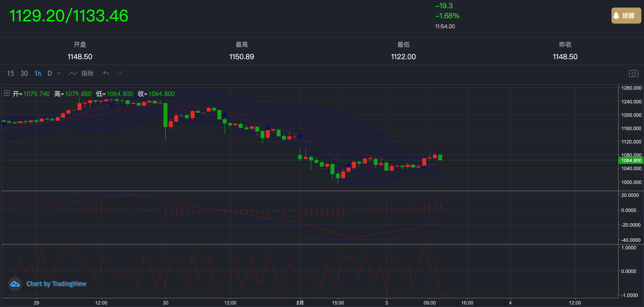The image size is (644, 307).
Task: Select the 30 minute interval
Action: click(x=24, y=73)
